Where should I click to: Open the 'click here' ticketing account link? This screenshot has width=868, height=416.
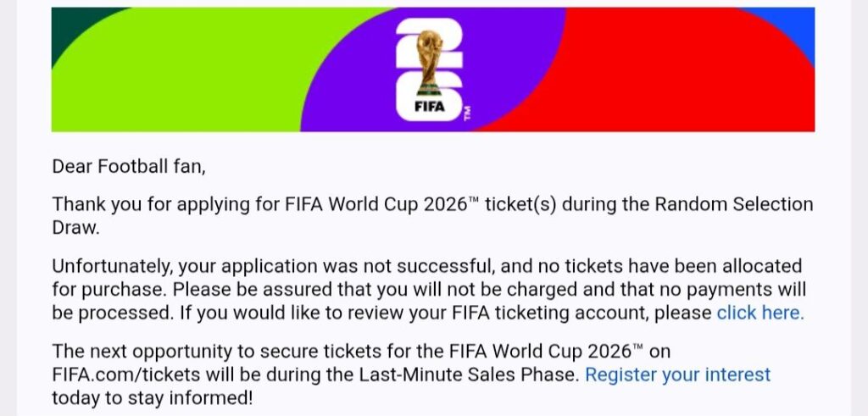[759, 313]
